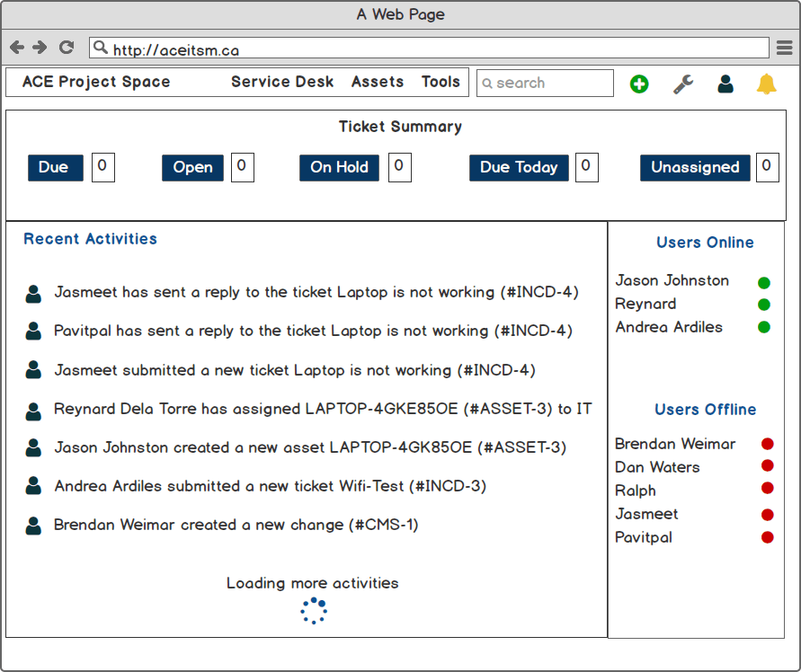Click the search input field

[x=545, y=83]
